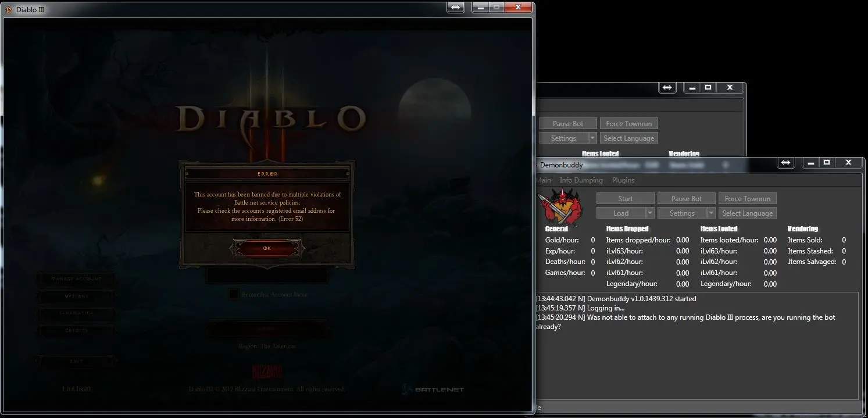This screenshot has height=418, width=868.
Task: Tick the Remember Account Name checkbox
Action: pos(233,294)
